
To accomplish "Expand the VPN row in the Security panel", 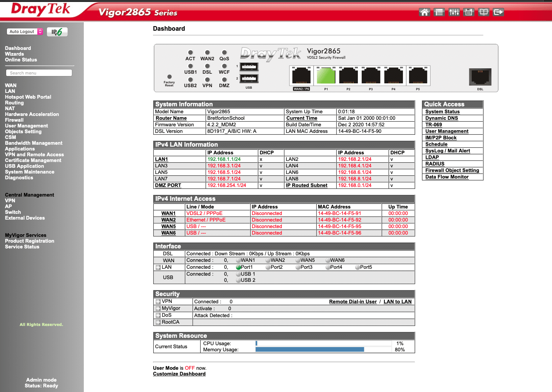I will tap(158, 301).
